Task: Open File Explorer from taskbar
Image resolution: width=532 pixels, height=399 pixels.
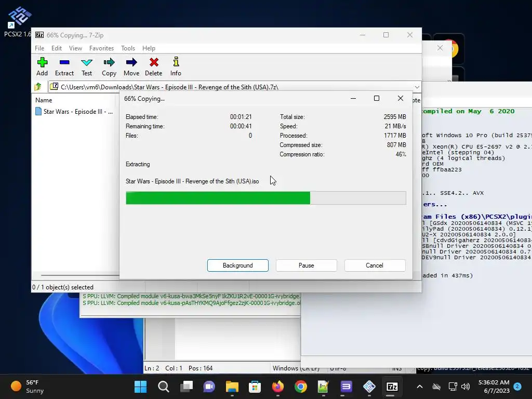Action: (232, 387)
